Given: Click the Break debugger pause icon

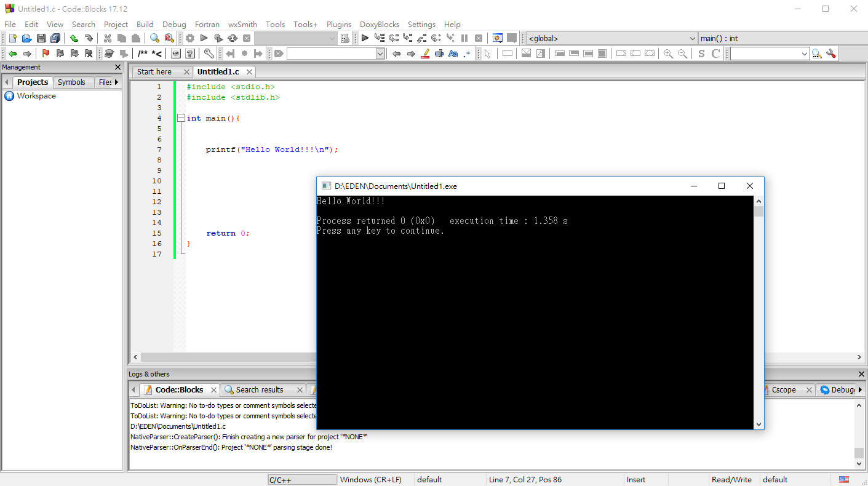Looking at the screenshot, I should 464,38.
